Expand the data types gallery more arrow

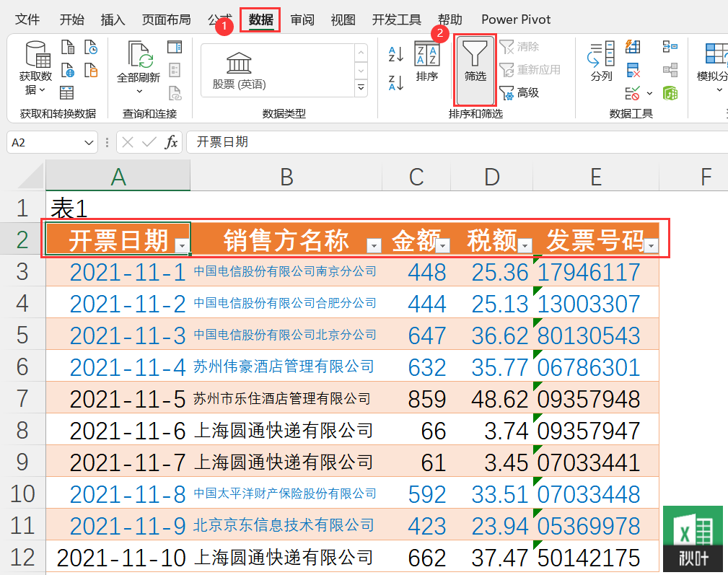click(361, 88)
